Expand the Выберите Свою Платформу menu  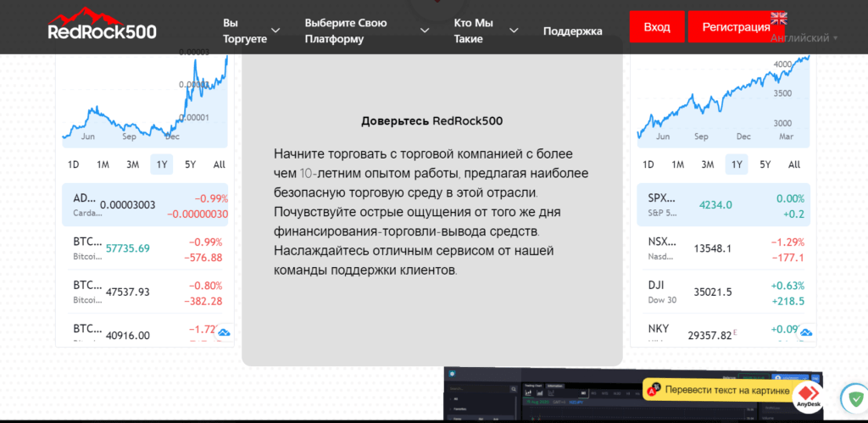click(367, 31)
